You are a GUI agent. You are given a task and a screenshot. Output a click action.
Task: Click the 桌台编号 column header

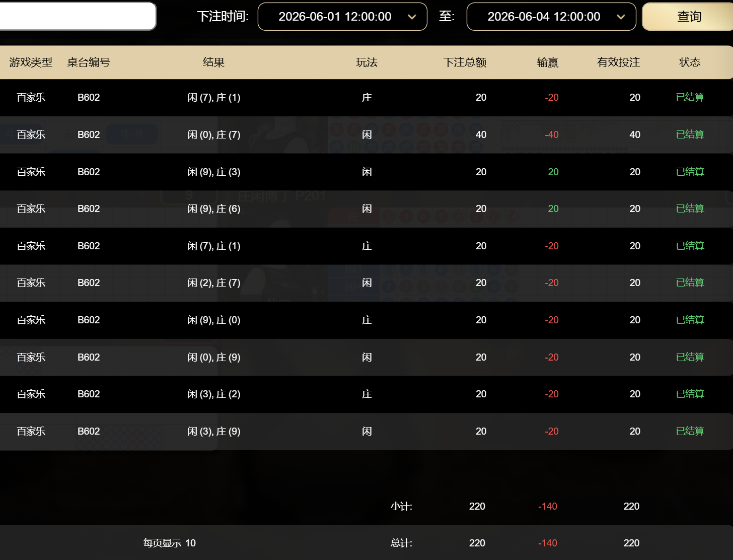point(89,62)
